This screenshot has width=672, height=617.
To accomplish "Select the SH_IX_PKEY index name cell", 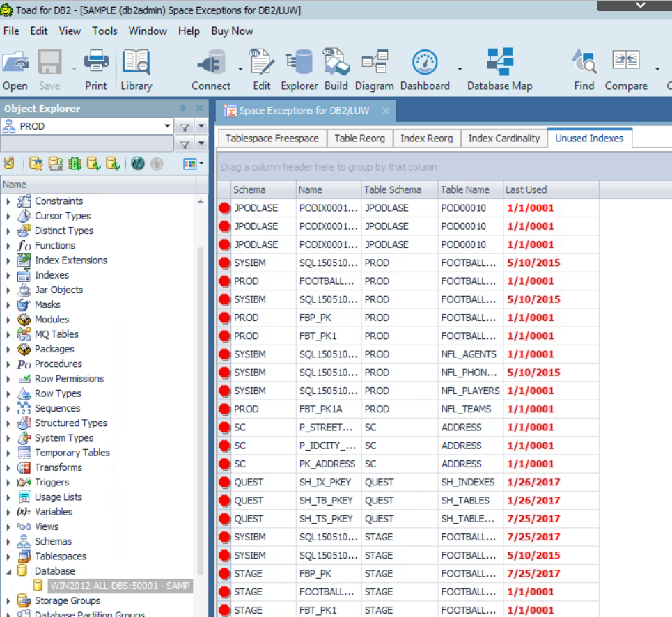I will click(x=329, y=483).
